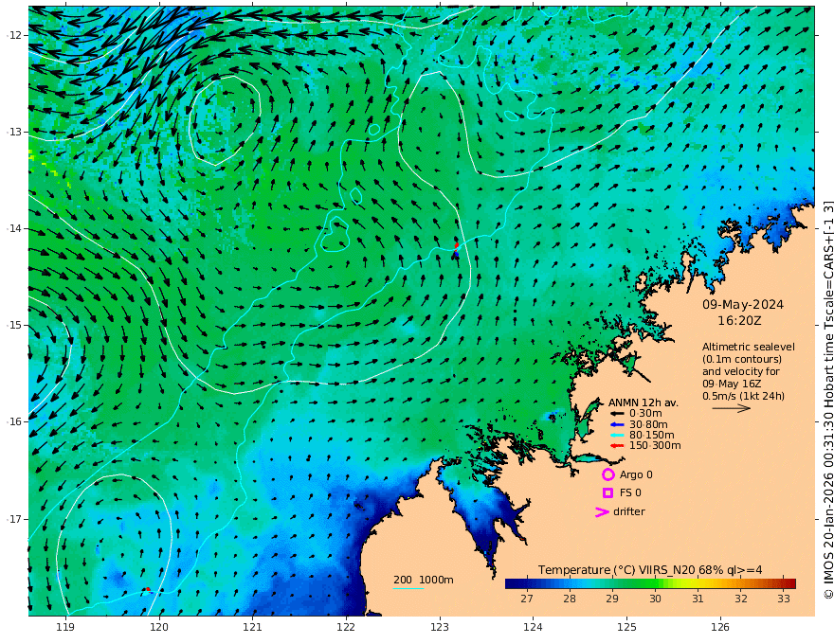
Task: Click the 0.5m/s velocity scale arrow
Action: [x=732, y=408]
